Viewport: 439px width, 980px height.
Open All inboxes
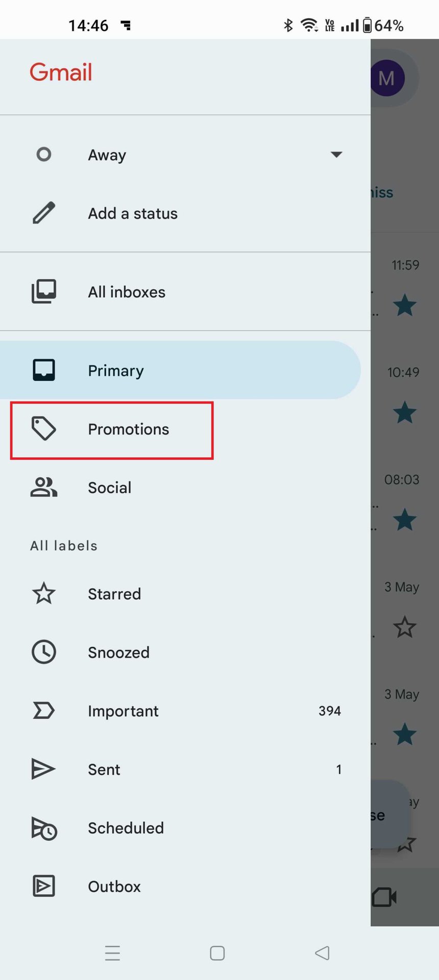pos(127,292)
